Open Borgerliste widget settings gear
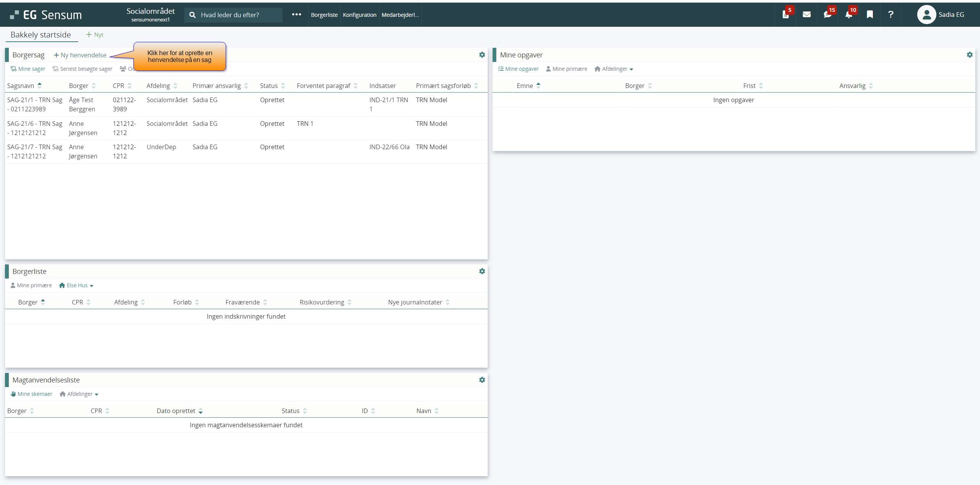 (x=482, y=271)
